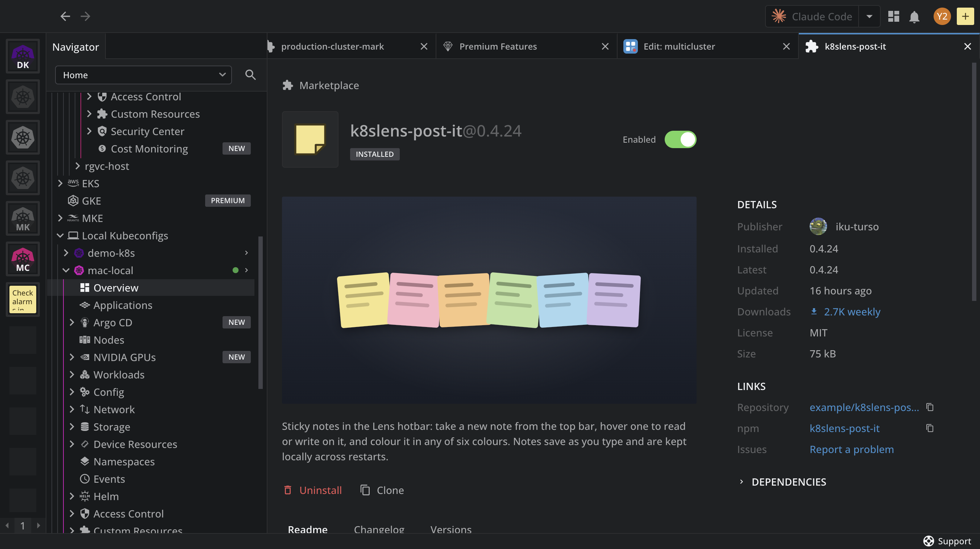Clone the k8slens-post-it extension
This screenshot has width=980, height=549.
382,490
